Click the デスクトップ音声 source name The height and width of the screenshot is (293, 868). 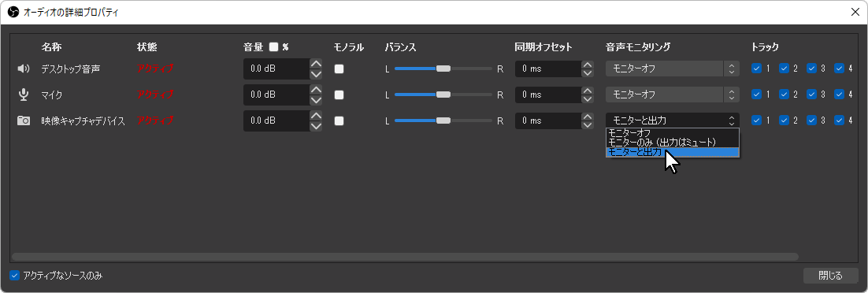[70, 69]
